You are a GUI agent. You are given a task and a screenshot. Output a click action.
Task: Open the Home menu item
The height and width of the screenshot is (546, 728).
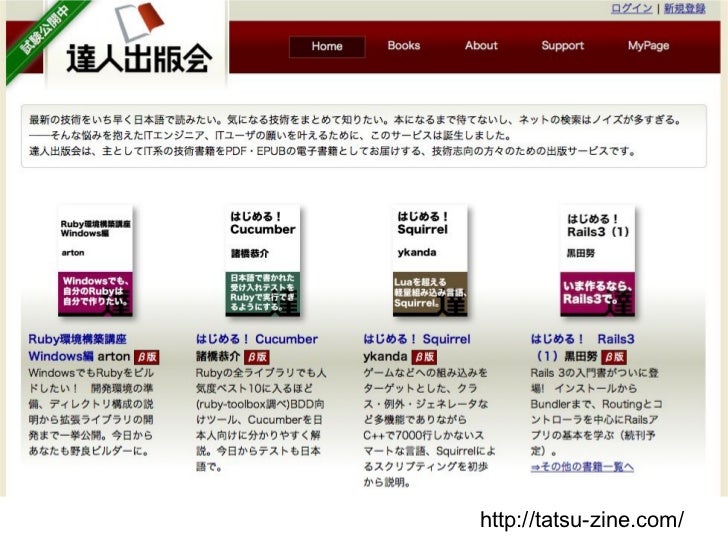(x=327, y=46)
